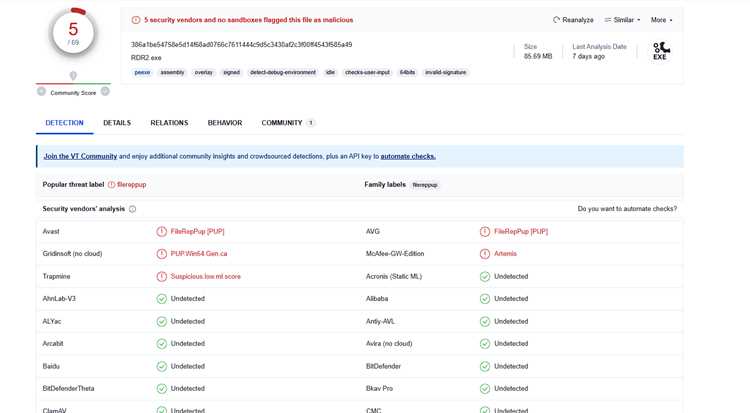
Task: Click the fileреppup family label chip
Action: click(425, 185)
